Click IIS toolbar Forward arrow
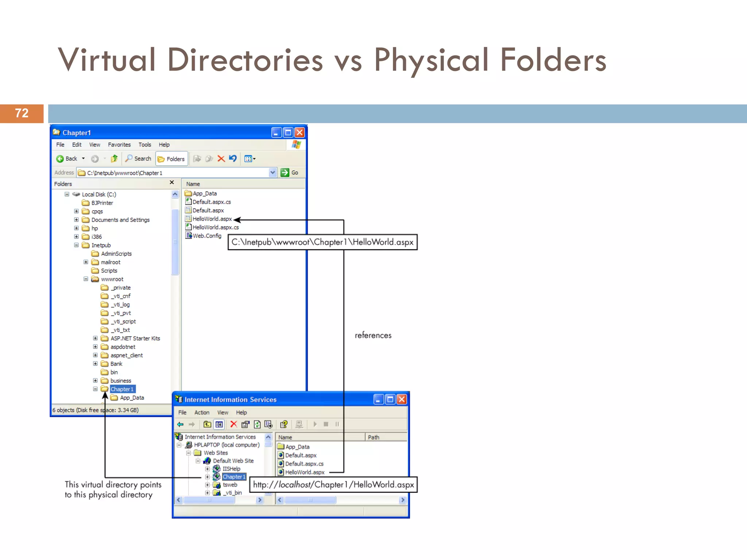747x560 pixels. [x=192, y=424]
